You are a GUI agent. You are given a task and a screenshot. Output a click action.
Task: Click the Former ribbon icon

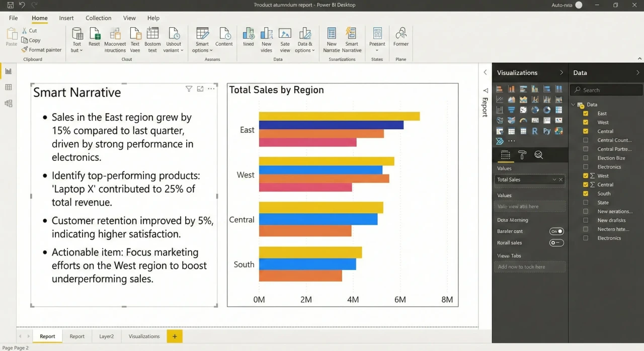pyautogui.click(x=401, y=34)
